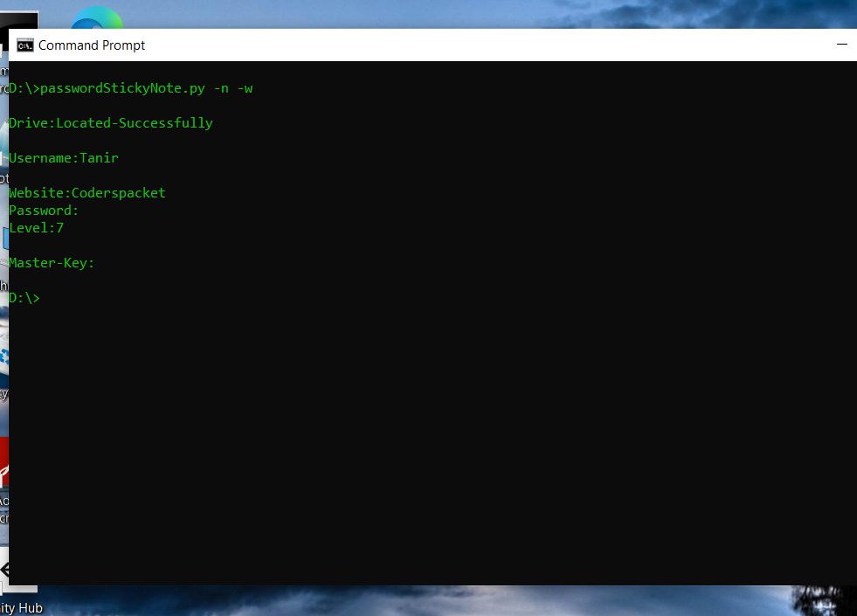Click the Drive:Located-Successfully output line
This screenshot has width=857, height=616.
click(x=111, y=123)
